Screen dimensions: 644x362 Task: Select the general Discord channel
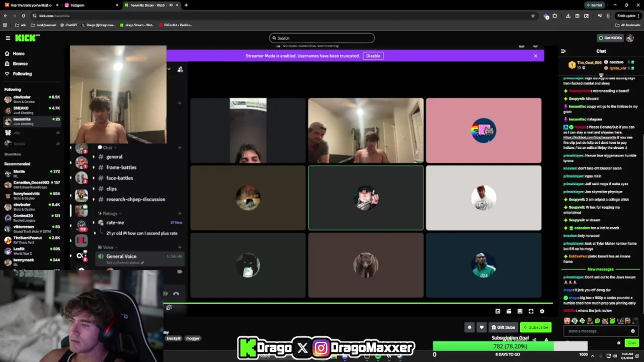coord(114,157)
